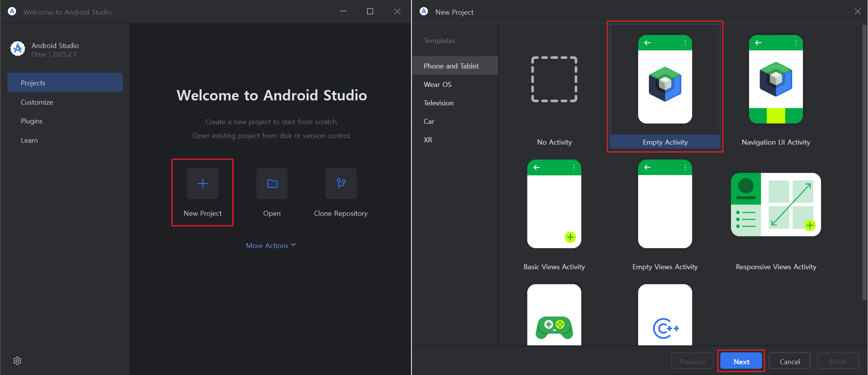Select the Native C++ template
This screenshot has height=375, width=868.
pyautogui.click(x=665, y=315)
